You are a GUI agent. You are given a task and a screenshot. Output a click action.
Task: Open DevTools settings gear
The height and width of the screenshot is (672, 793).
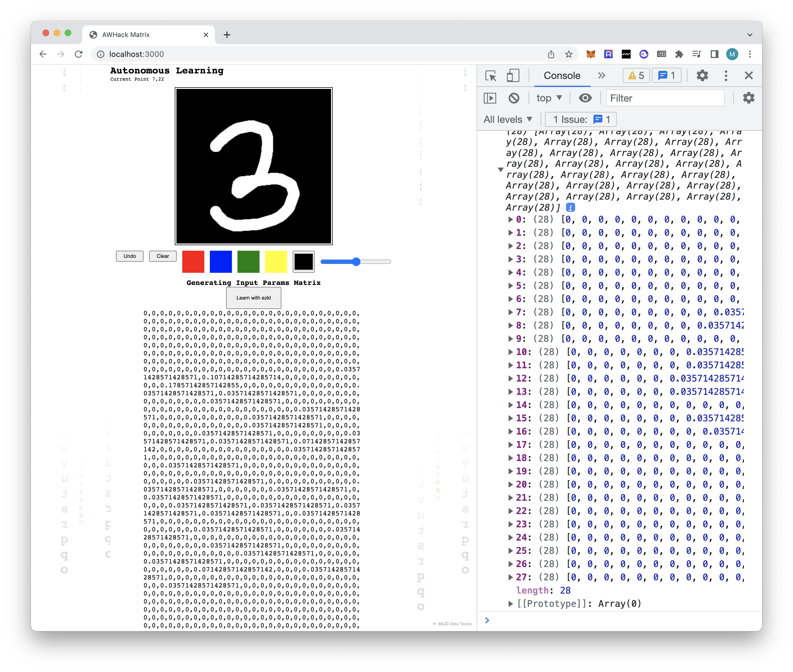tap(702, 75)
